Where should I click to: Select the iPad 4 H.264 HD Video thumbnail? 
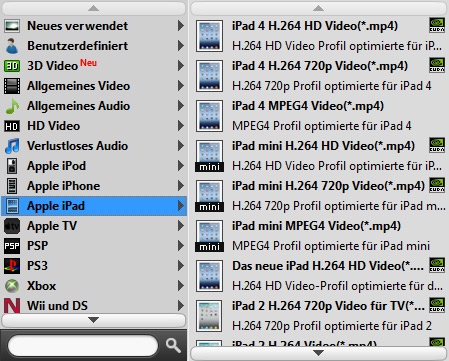[209, 36]
